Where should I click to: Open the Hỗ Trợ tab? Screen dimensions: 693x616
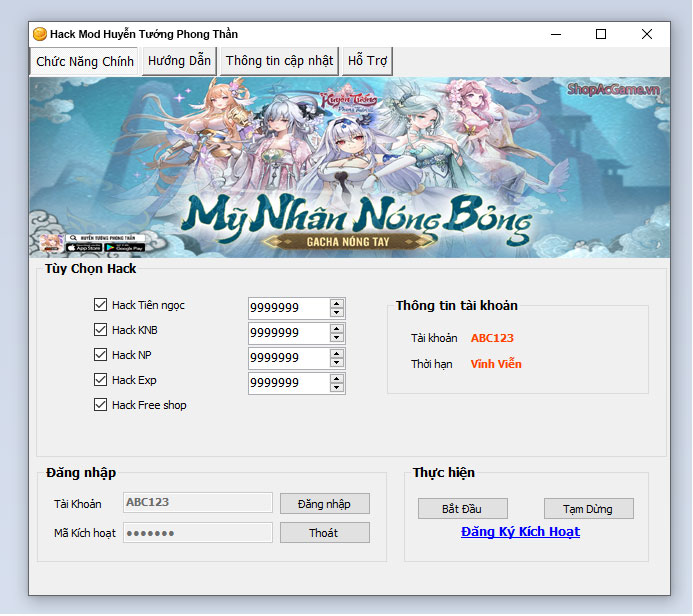pyautogui.click(x=367, y=61)
